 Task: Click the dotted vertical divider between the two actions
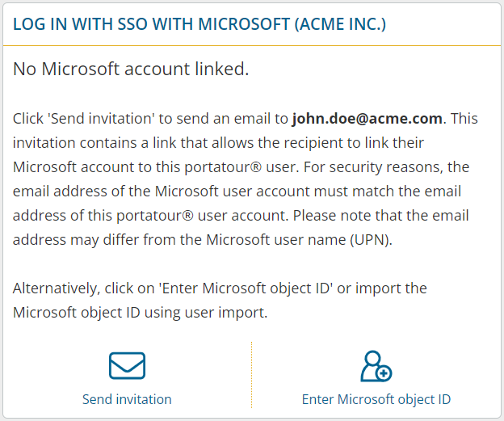click(252, 374)
